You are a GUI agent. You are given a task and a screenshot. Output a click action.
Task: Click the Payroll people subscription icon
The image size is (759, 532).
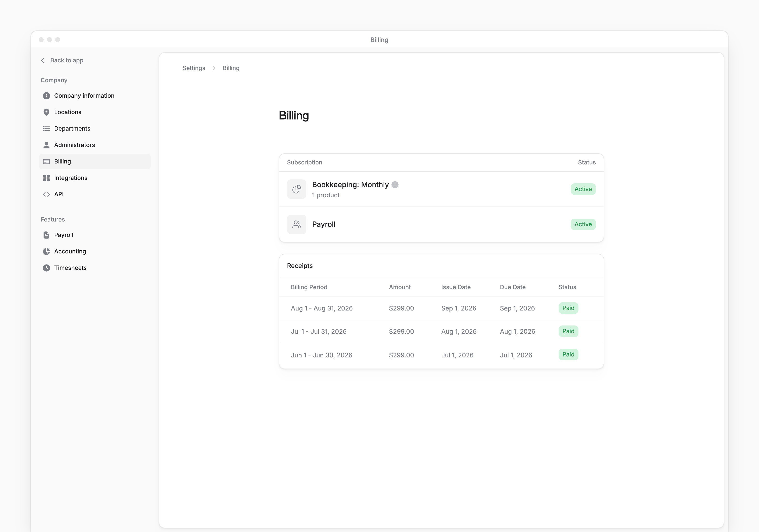click(296, 225)
